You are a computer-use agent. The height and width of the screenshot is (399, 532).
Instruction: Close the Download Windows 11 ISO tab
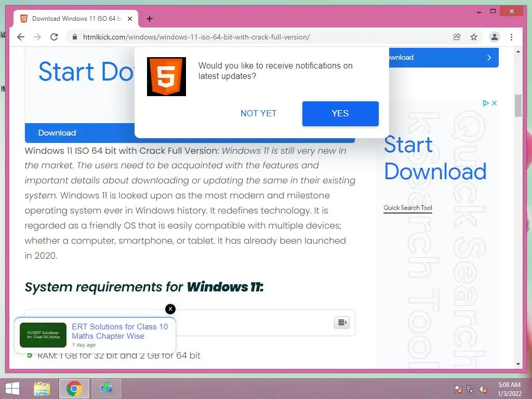129,19
